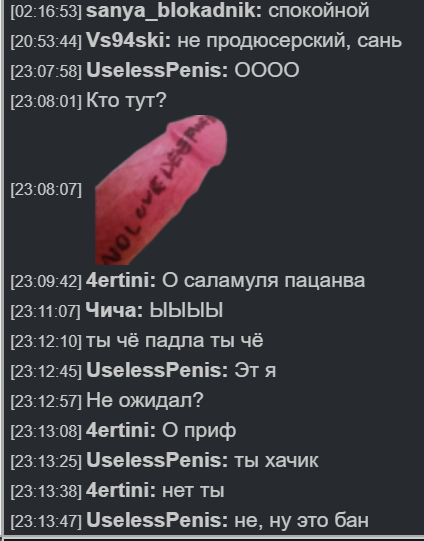Screen dimensions: 424x541
Task: Select the 23:08:07 timestamp
Action: pyautogui.click(x=46, y=190)
